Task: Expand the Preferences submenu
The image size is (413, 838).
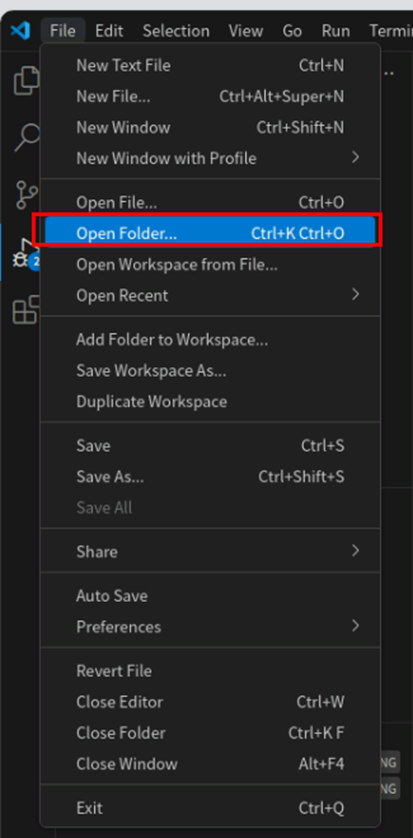Action: [x=210, y=626]
